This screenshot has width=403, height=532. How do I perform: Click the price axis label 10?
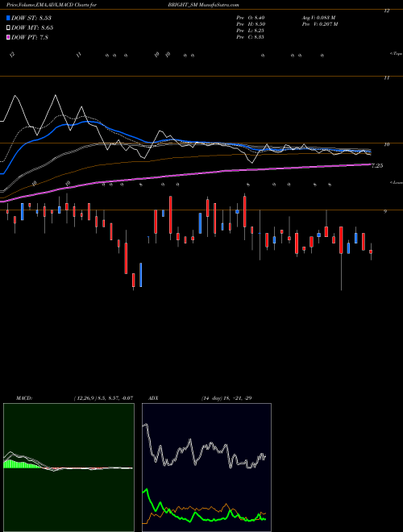[x=386, y=144]
